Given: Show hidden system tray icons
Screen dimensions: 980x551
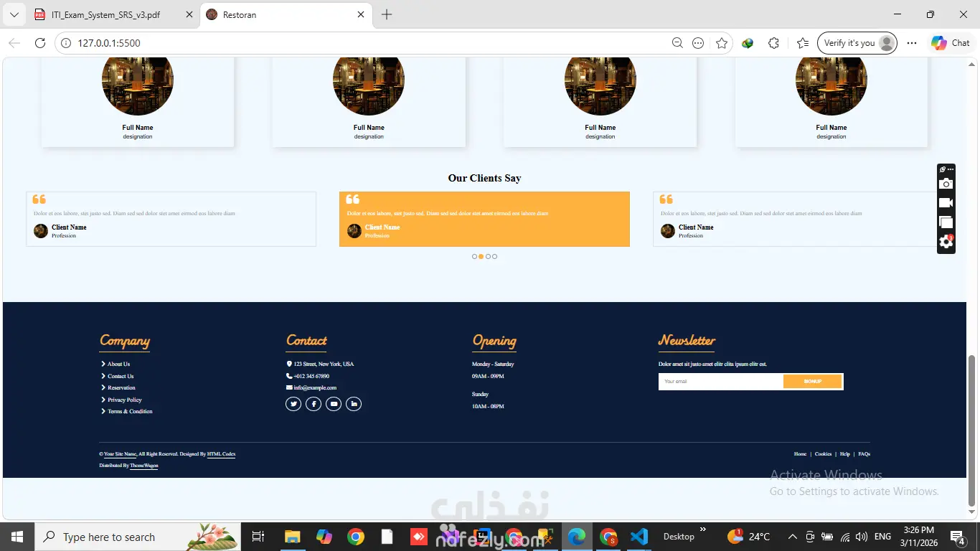Looking at the screenshot, I should [792, 537].
